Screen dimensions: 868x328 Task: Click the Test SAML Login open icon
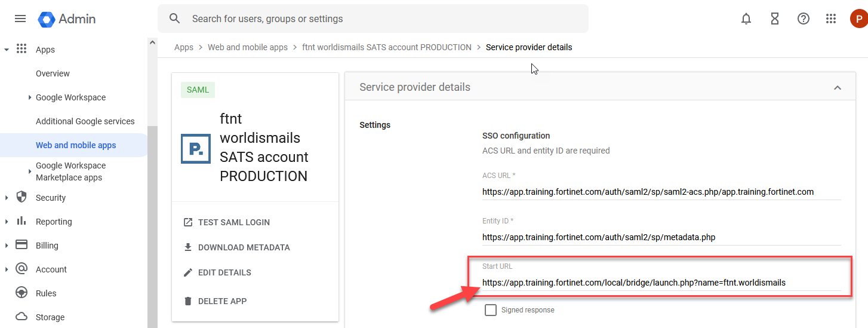(188, 222)
